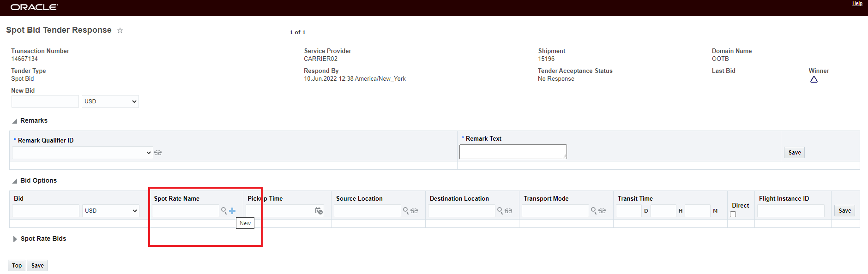Image resolution: width=868 pixels, height=274 pixels.
Task: Open the Pickup Time calendar picker
Action: [319, 211]
